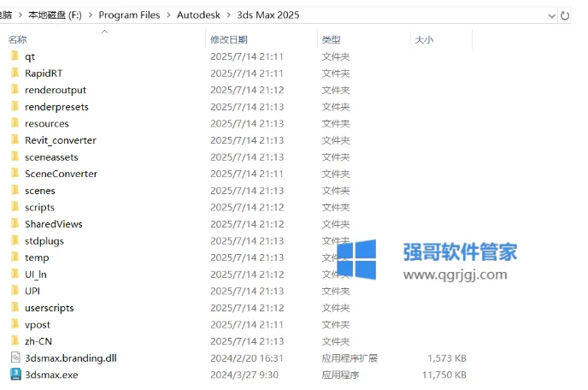Click the RapidRT folder icon
The width and height of the screenshot is (588, 390).
[15, 73]
